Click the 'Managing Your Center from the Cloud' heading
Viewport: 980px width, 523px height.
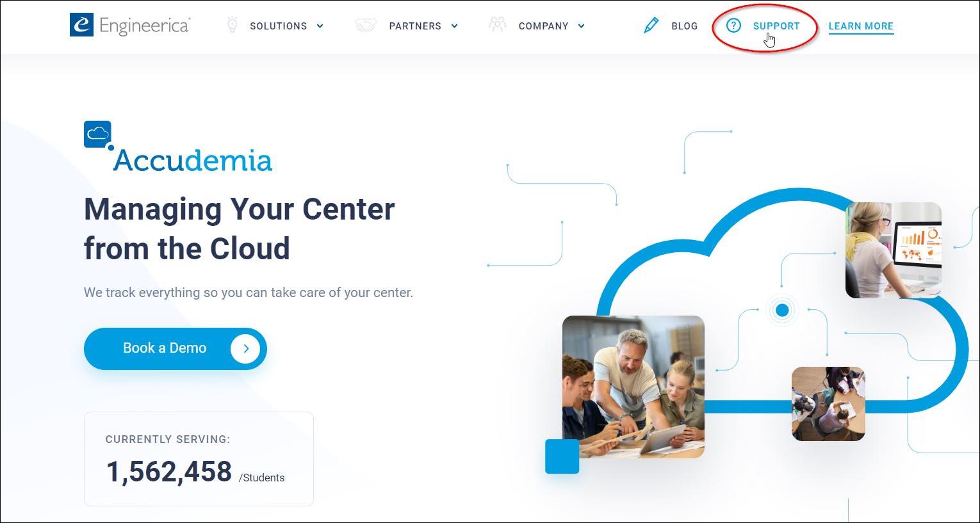tap(240, 229)
